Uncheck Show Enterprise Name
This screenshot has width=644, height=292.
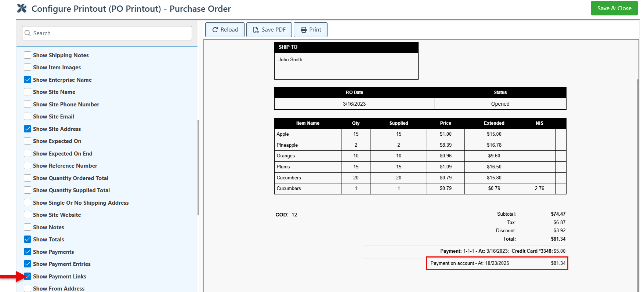(28, 80)
